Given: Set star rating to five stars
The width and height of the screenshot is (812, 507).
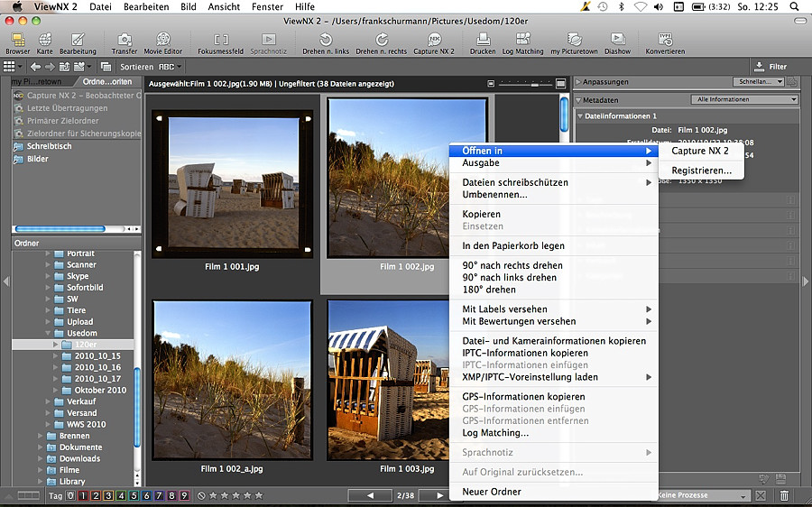Looking at the screenshot, I should (260, 495).
